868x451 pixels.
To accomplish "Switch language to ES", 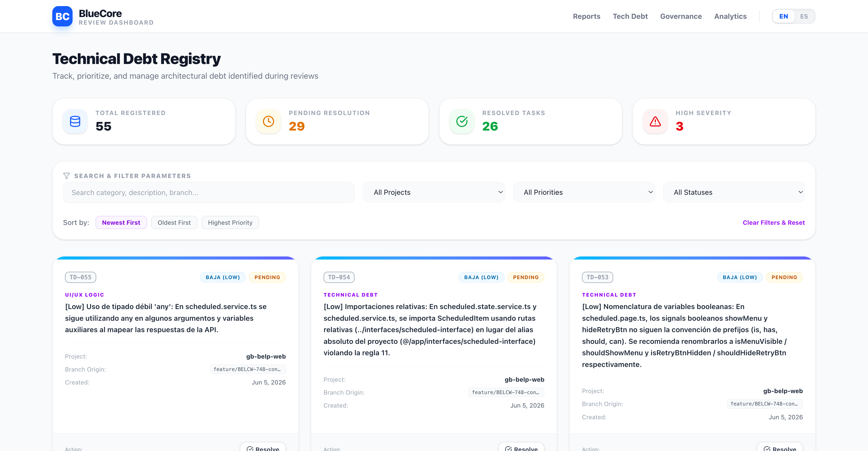I will point(804,16).
